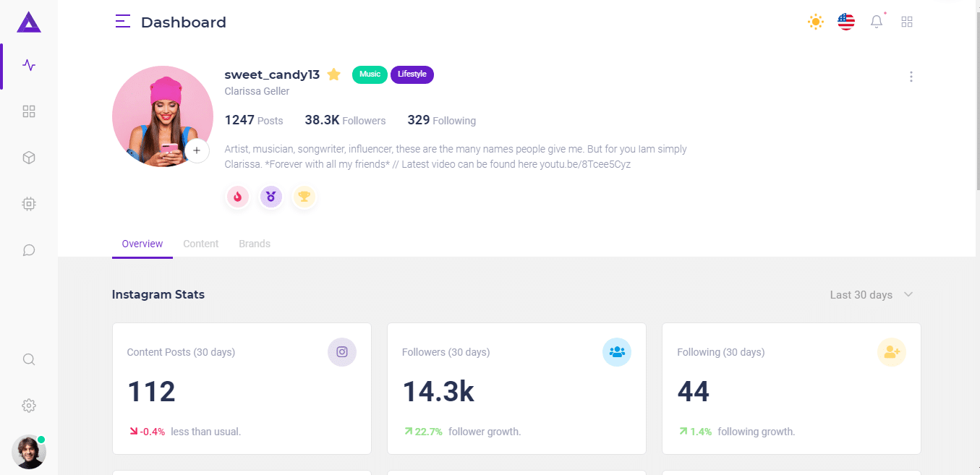
Task: Click the medal badge on the profile
Action: tap(270, 196)
